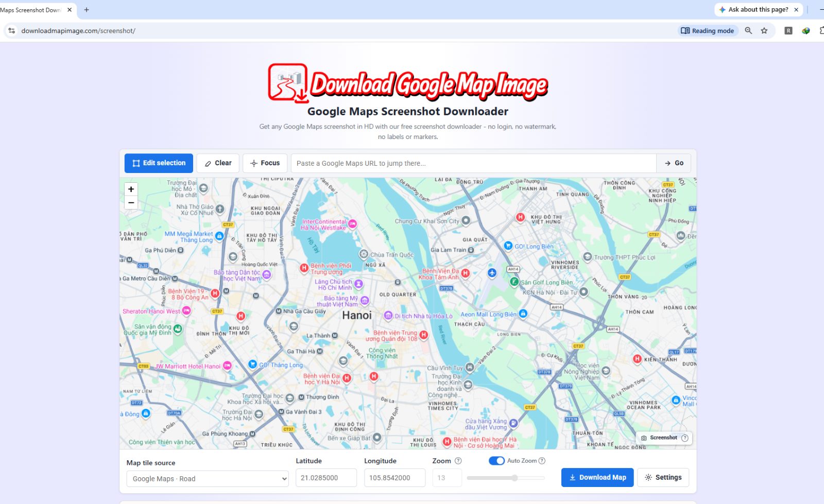Click the GO! Long Biên shopping marker
The height and width of the screenshot is (504, 824).
point(508,246)
